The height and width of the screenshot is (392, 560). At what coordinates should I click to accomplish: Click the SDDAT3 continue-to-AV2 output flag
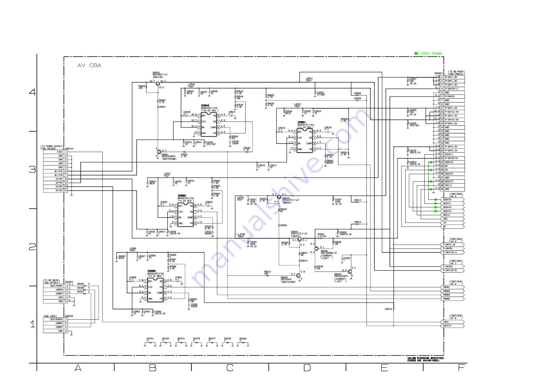tap(452, 211)
